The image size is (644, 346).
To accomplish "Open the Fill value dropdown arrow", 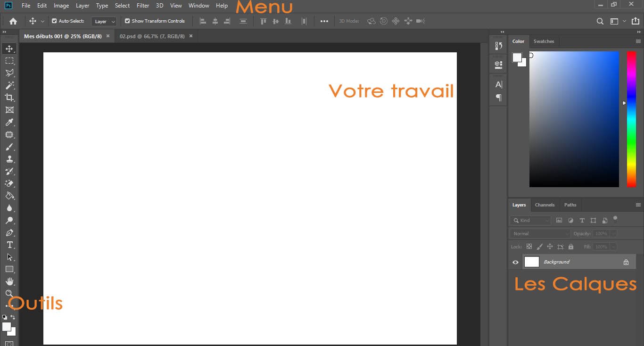I will 613,247.
